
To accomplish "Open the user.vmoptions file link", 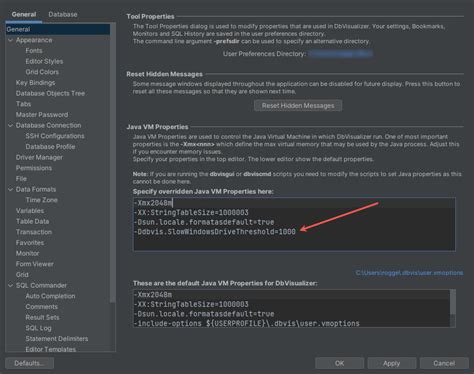I will pyautogui.click(x=409, y=273).
